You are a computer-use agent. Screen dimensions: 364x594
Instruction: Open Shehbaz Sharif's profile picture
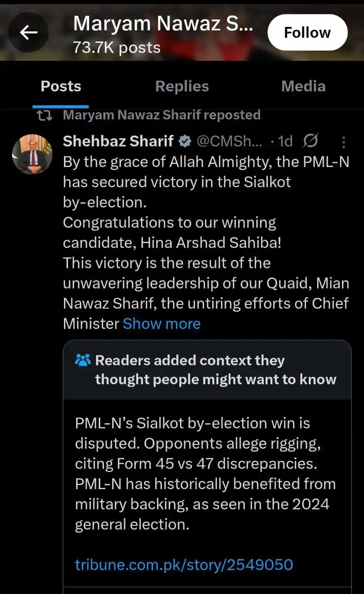pyautogui.click(x=32, y=154)
